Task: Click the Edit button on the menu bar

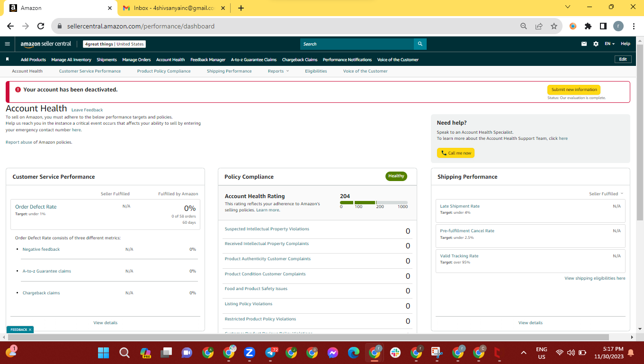Action: [x=623, y=59]
